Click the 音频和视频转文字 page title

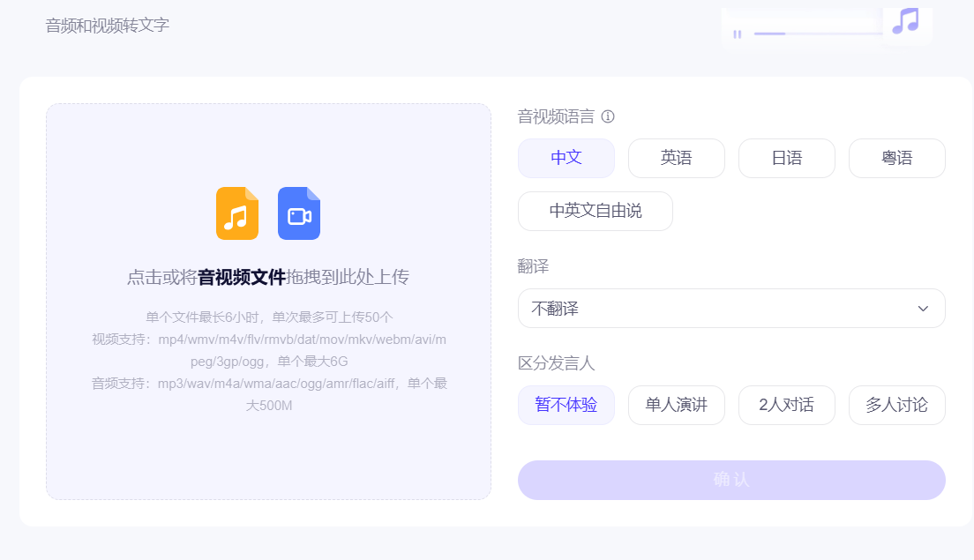pyautogui.click(x=107, y=25)
